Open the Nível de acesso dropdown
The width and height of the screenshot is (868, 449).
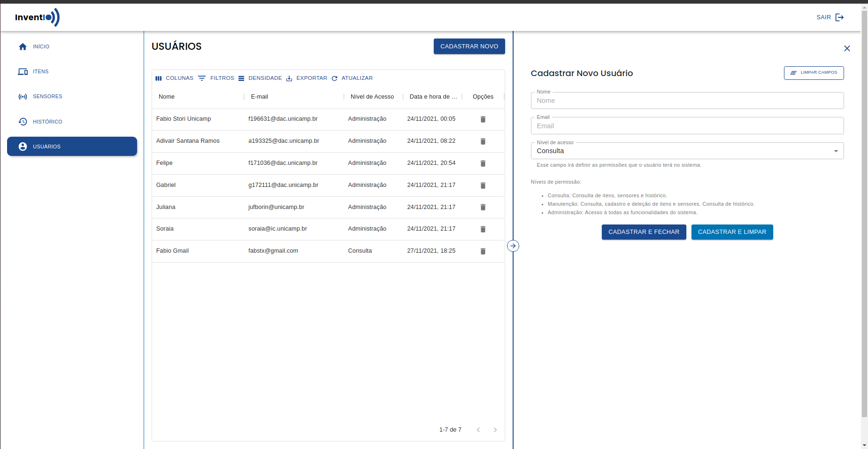836,151
